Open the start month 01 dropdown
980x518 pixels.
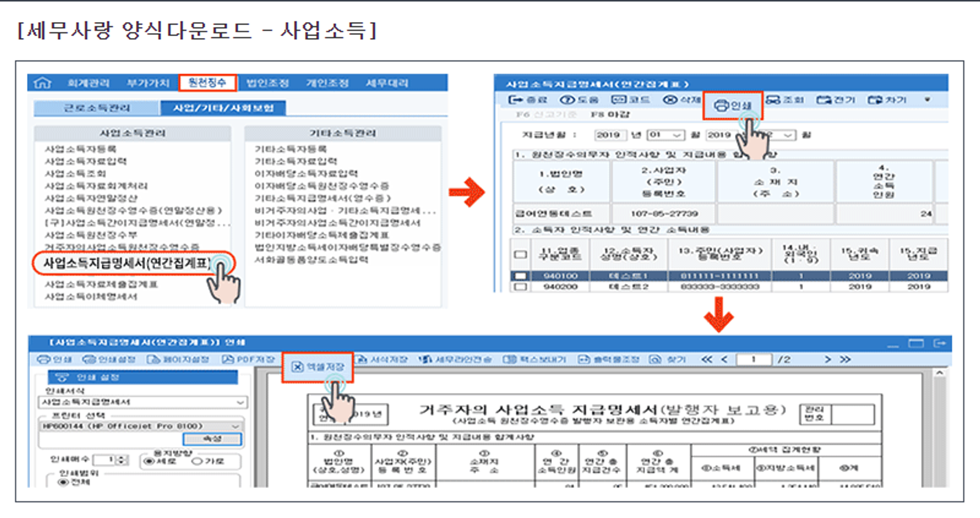665,135
